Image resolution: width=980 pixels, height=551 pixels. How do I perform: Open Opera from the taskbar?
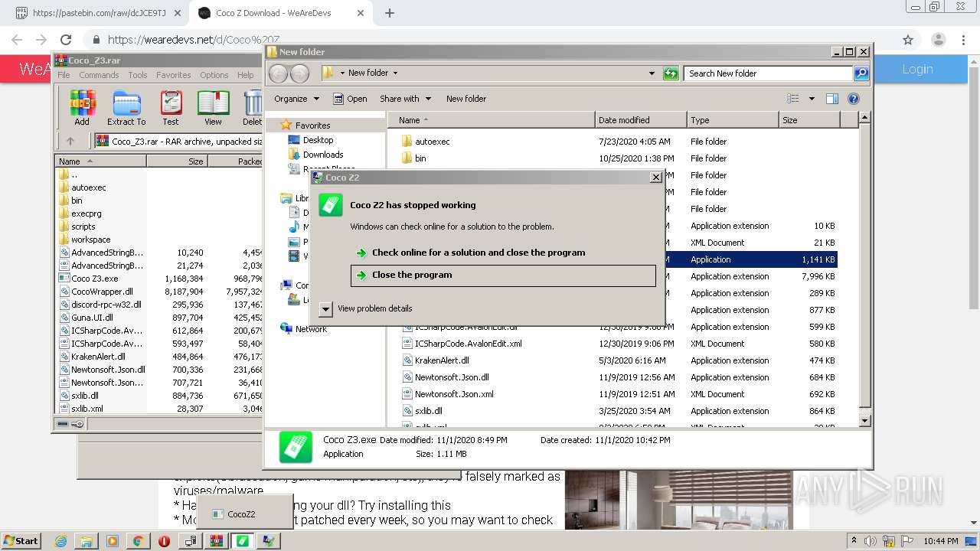(x=164, y=541)
